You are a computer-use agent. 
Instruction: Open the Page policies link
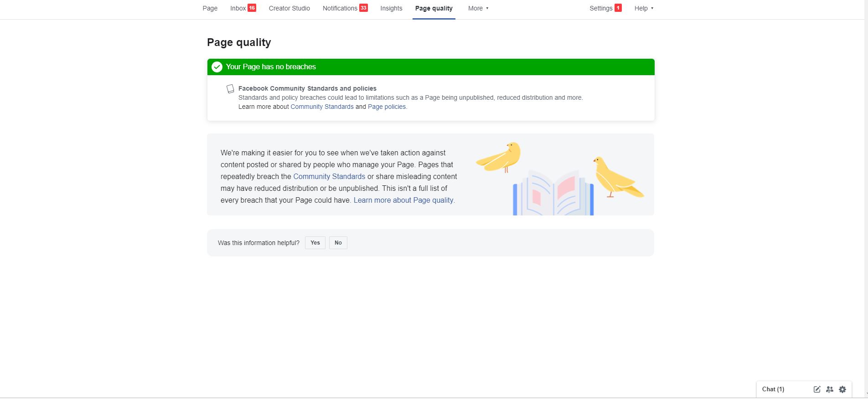coord(387,107)
